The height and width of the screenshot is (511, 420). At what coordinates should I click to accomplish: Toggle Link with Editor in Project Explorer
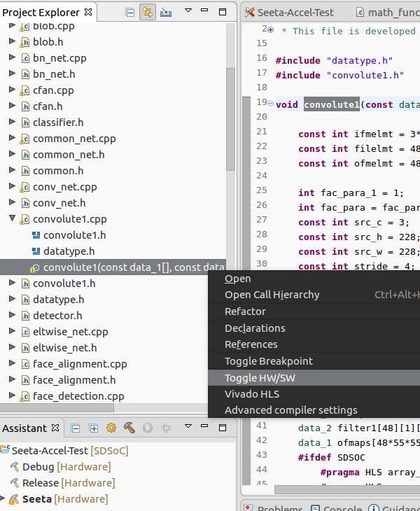[148, 13]
